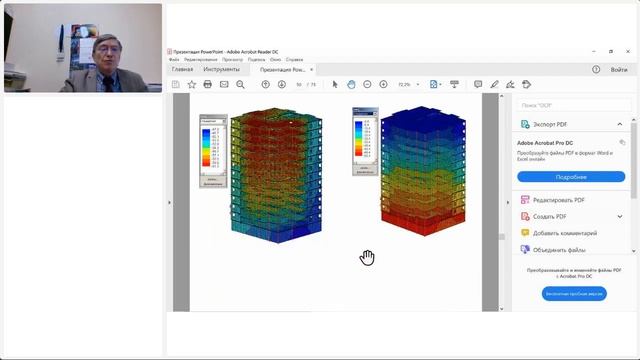Click the tools search field

click(575, 105)
